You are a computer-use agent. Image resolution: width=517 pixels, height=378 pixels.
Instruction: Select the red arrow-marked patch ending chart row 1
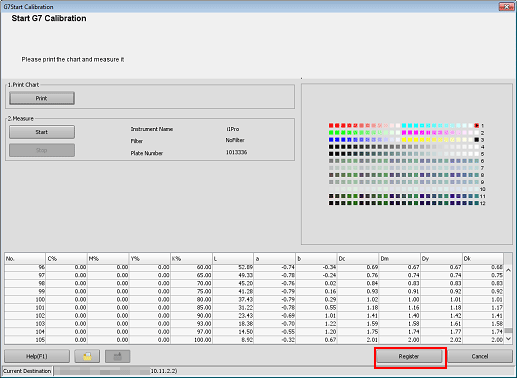pos(477,126)
